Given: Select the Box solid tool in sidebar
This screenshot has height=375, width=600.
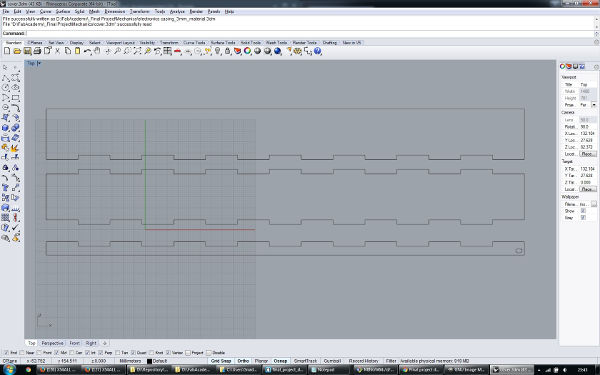Looking at the screenshot, I should [x=5, y=127].
